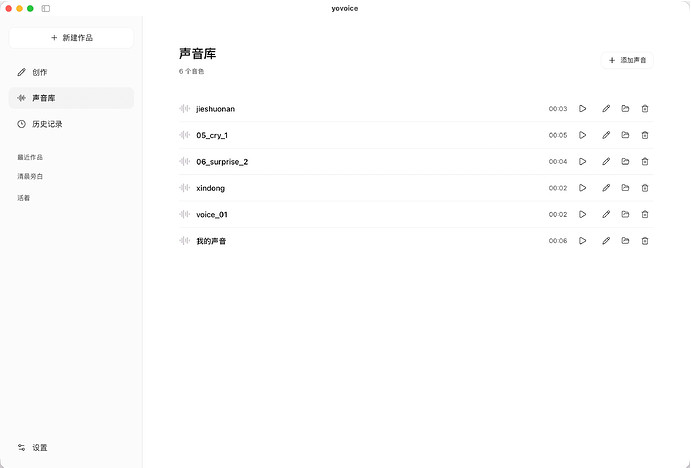691x468 pixels.
Task: Open recent work 清晨旁白
Action: [30, 176]
